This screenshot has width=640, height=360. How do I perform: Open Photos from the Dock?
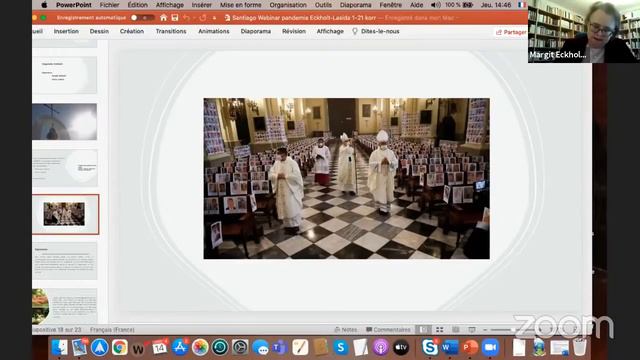(200, 347)
